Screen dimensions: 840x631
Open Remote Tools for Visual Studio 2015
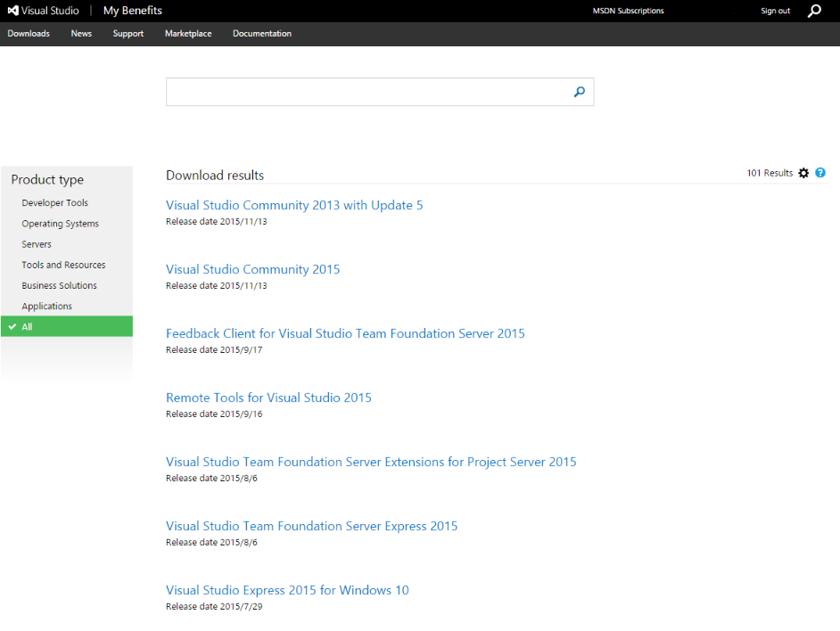pos(268,398)
